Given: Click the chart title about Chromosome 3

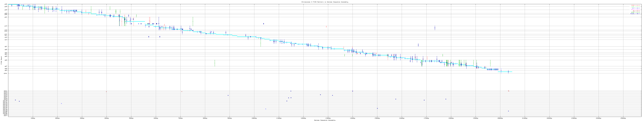Looking at the screenshot, I should point(325,2).
